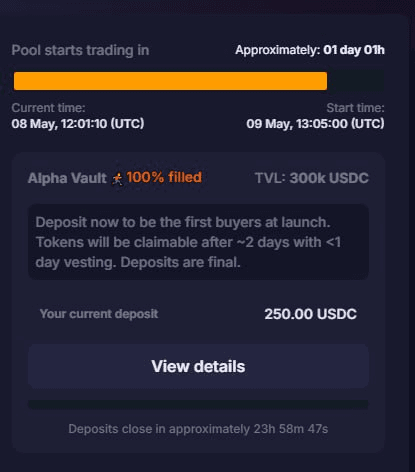
Task: Click the unfilled end of the trading progress bar
Action: (355, 81)
